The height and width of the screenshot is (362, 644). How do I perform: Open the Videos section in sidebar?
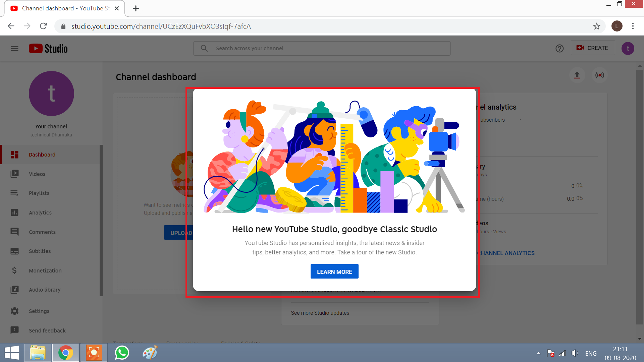click(37, 174)
